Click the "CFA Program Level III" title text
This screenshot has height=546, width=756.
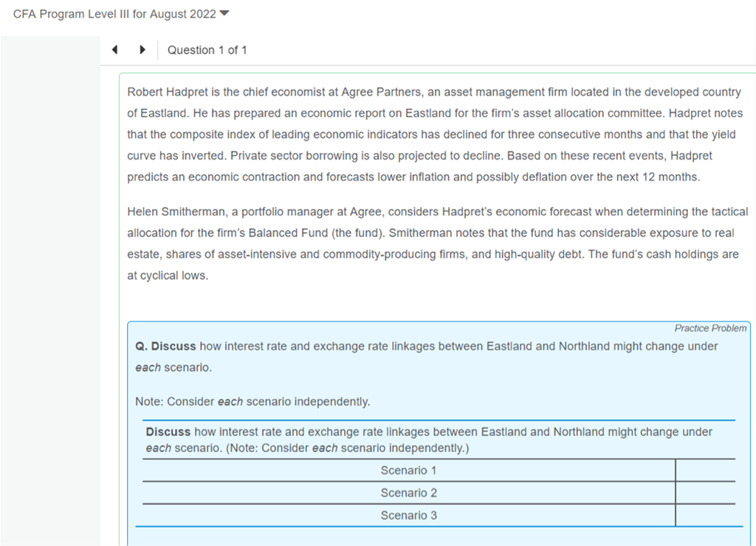pyautogui.click(x=114, y=14)
